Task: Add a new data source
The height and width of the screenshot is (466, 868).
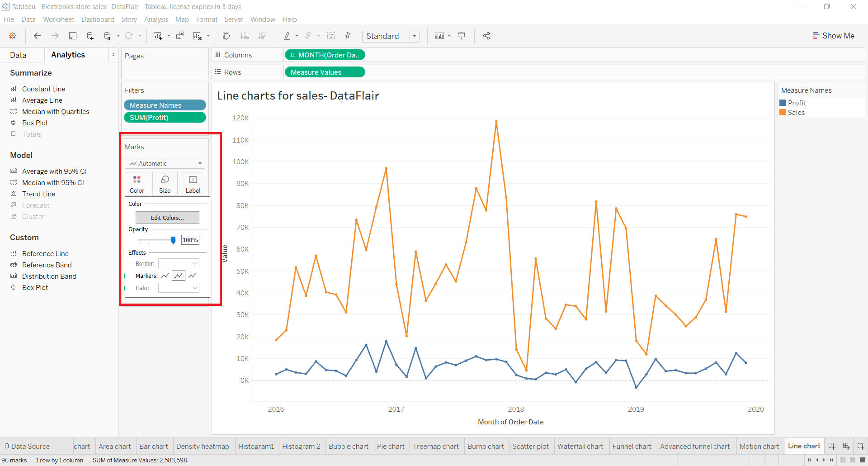Action: pos(90,36)
